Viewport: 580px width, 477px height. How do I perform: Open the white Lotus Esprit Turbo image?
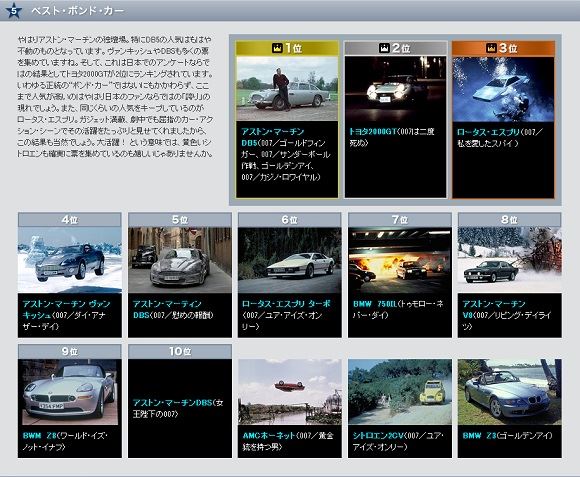[x=290, y=260]
